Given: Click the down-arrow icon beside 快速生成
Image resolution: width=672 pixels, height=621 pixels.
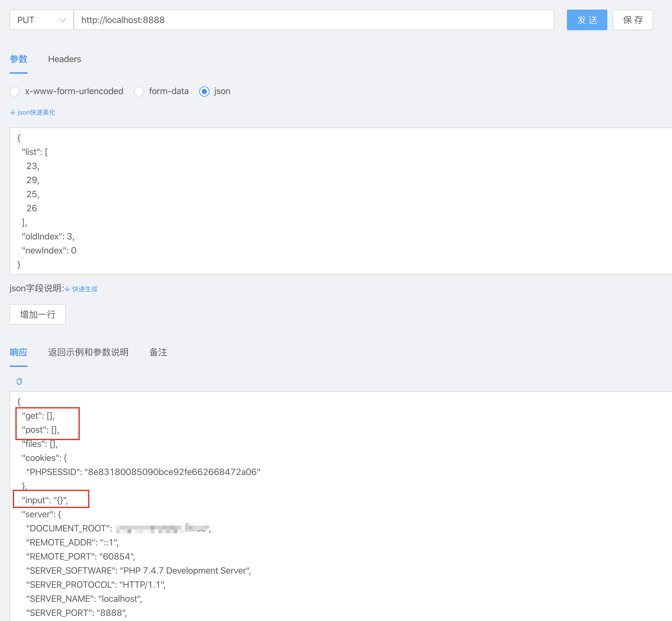Looking at the screenshot, I should (68, 289).
